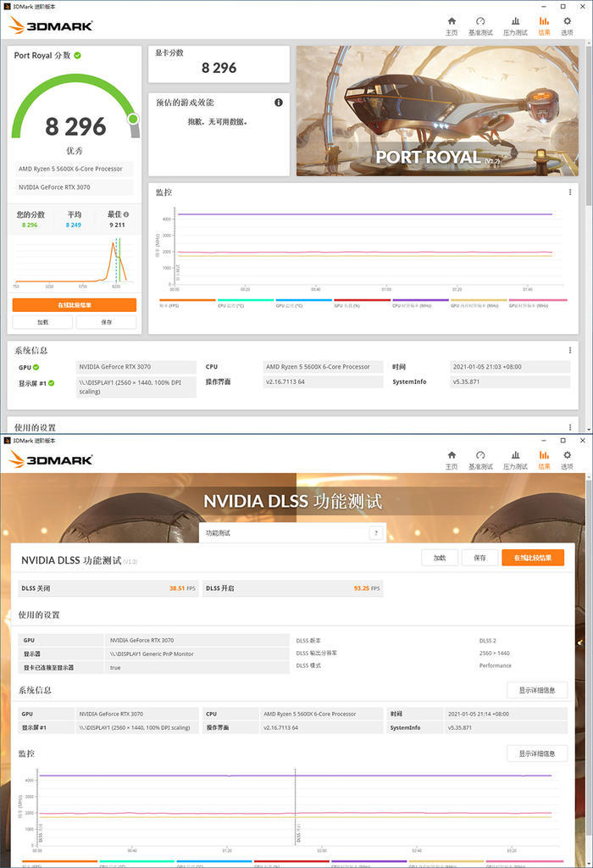Click the green arc score gauge showing 8 296

pyautogui.click(x=75, y=105)
